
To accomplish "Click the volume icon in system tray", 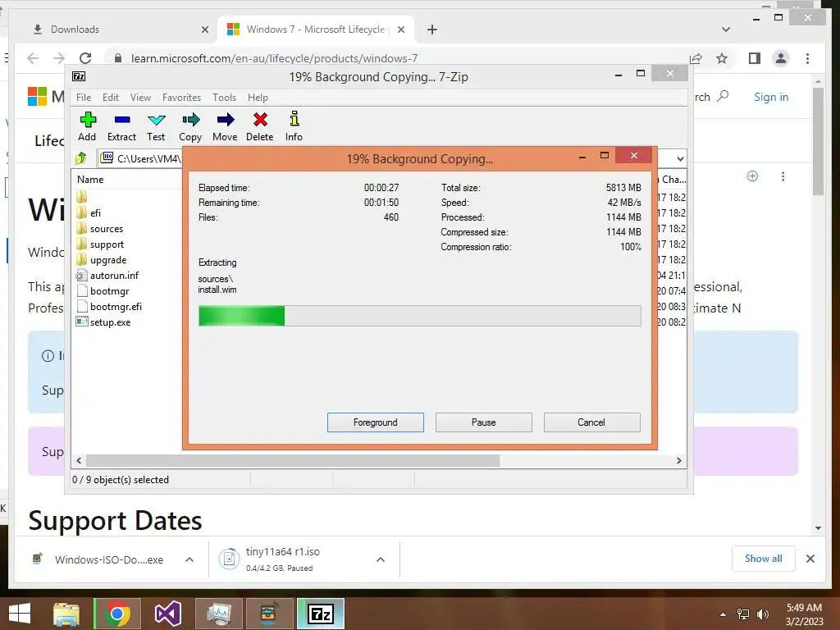I will click(x=762, y=614).
